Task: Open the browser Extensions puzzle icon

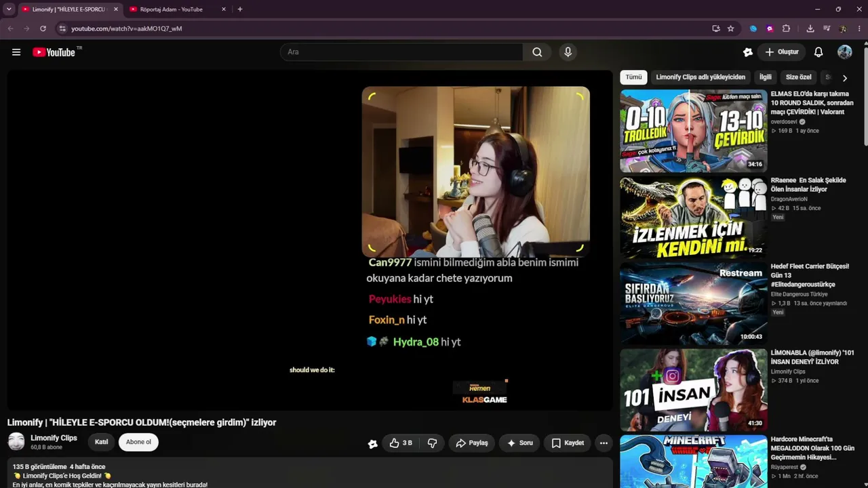Action: 786,28
